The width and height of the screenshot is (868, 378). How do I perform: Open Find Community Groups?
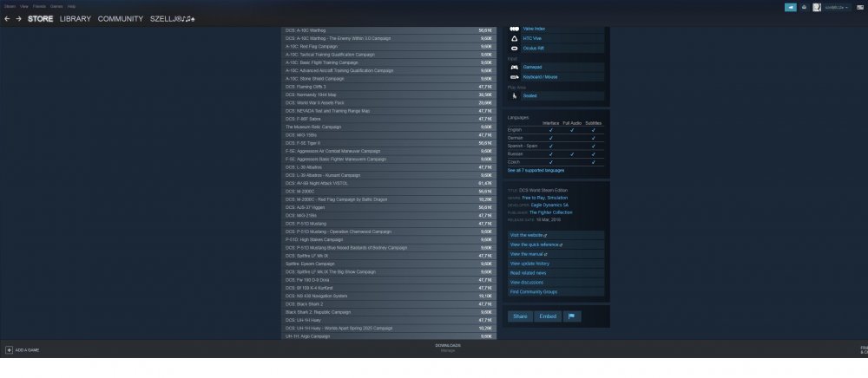pyautogui.click(x=556, y=292)
